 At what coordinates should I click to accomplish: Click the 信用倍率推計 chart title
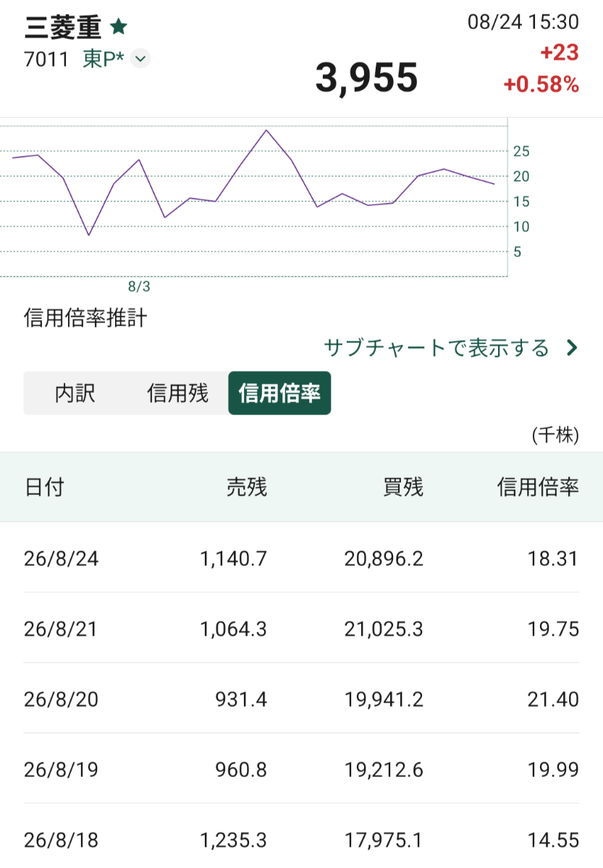point(85,318)
